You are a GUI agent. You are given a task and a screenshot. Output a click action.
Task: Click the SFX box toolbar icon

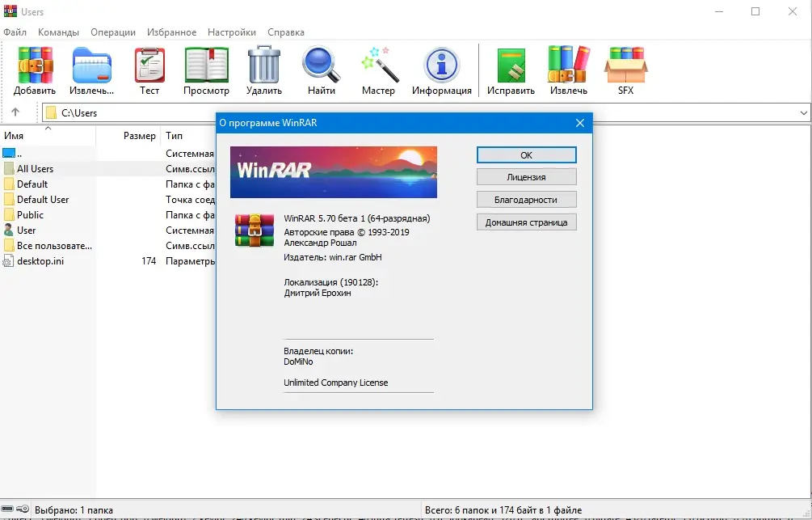(625, 65)
